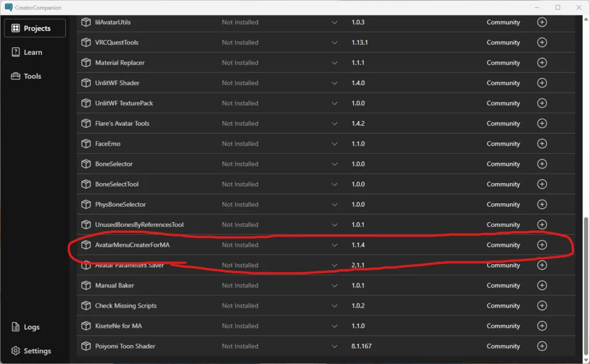590x364 pixels.
Task: Select the UnusedBonesByReferencesTool package name
Action: [139, 225]
